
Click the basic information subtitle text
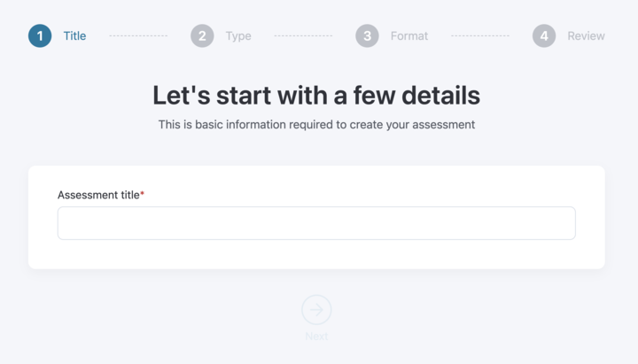[x=316, y=125]
